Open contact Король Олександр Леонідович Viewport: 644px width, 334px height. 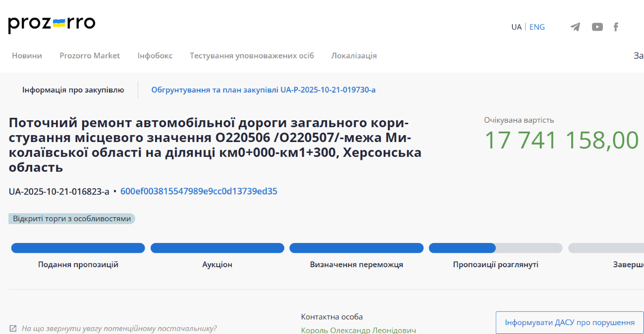point(358,330)
